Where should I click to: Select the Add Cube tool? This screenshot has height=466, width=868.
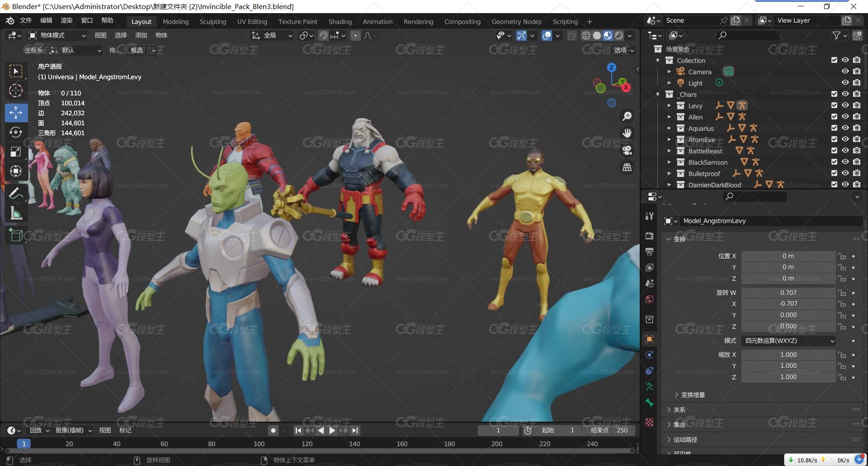16,235
